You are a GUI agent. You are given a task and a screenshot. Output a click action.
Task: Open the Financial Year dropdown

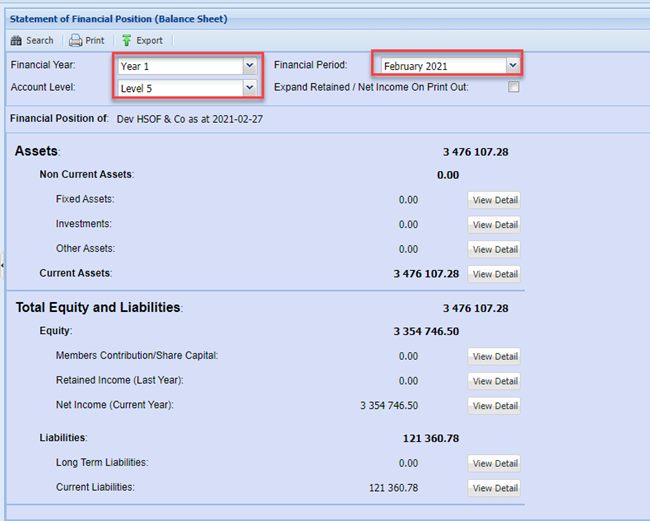coord(249,66)
